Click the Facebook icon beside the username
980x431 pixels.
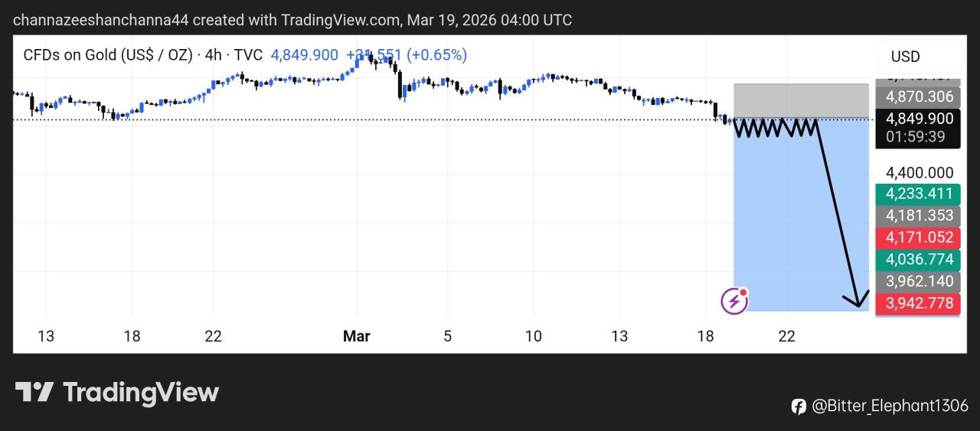coord(799,406)
